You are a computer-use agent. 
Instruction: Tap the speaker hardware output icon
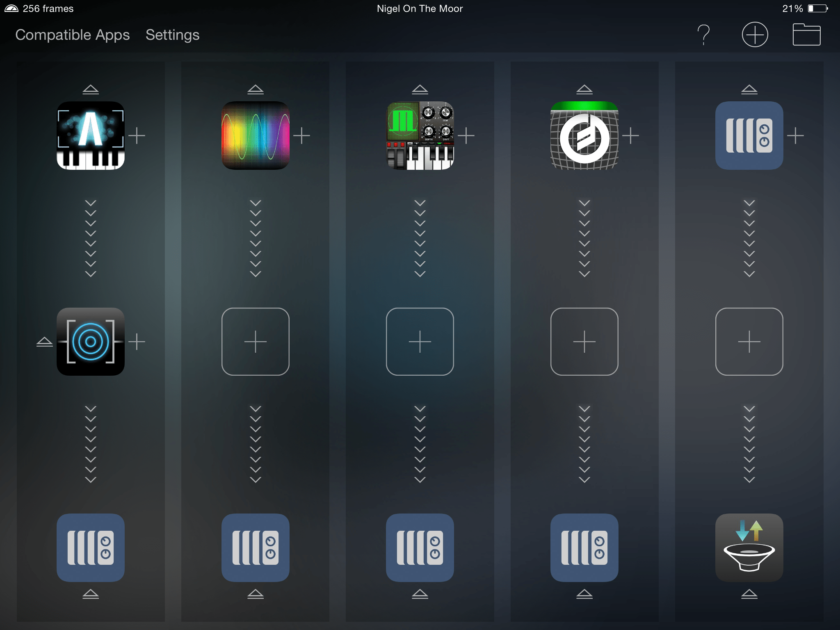point(749,547)
